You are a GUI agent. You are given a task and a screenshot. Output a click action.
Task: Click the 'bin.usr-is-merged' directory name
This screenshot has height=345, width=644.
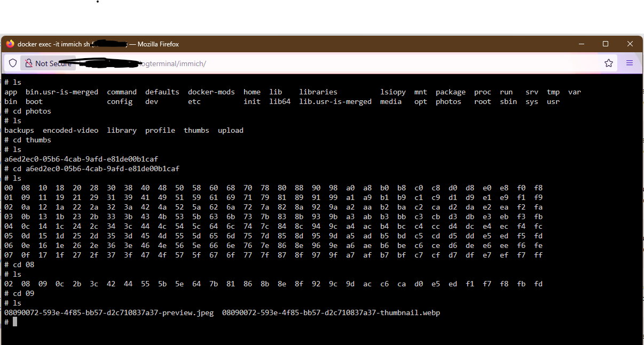coord(62,92)
